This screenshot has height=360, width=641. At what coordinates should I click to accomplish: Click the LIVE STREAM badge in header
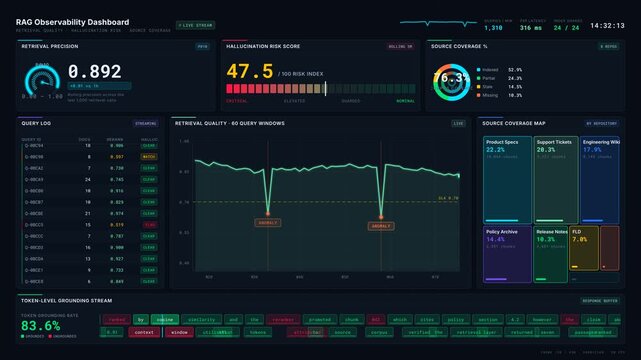(195, 25)
